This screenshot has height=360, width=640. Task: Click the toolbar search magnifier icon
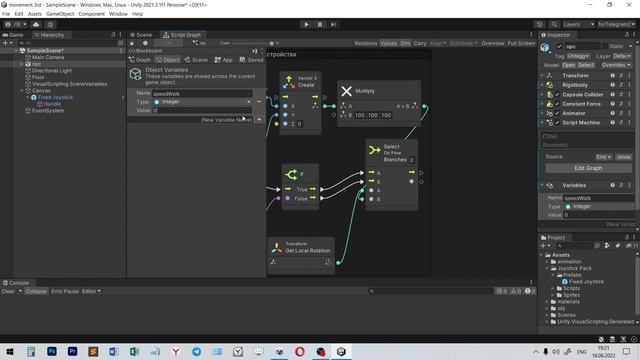554,24
